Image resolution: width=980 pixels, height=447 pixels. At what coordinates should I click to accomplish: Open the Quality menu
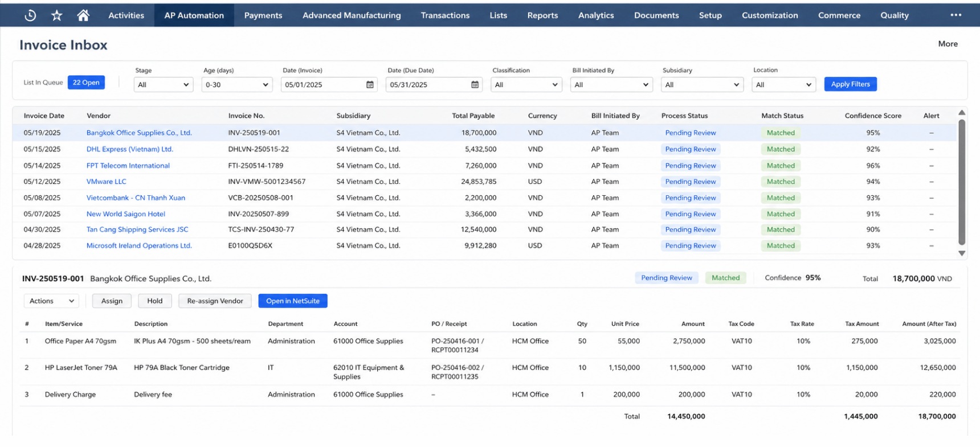895,15
